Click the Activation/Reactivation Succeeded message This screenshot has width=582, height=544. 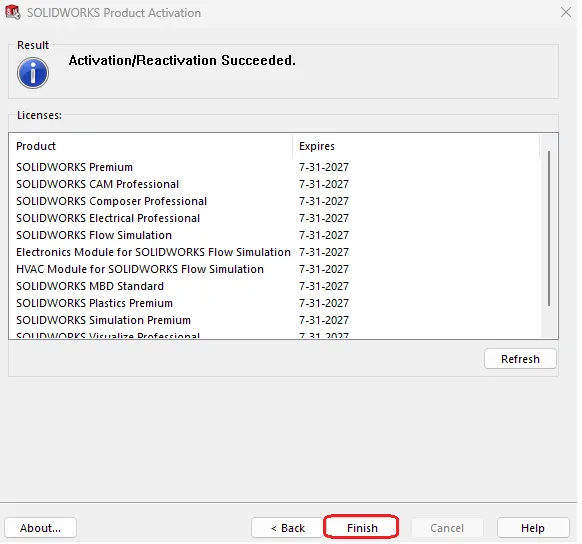click(182, 60)
